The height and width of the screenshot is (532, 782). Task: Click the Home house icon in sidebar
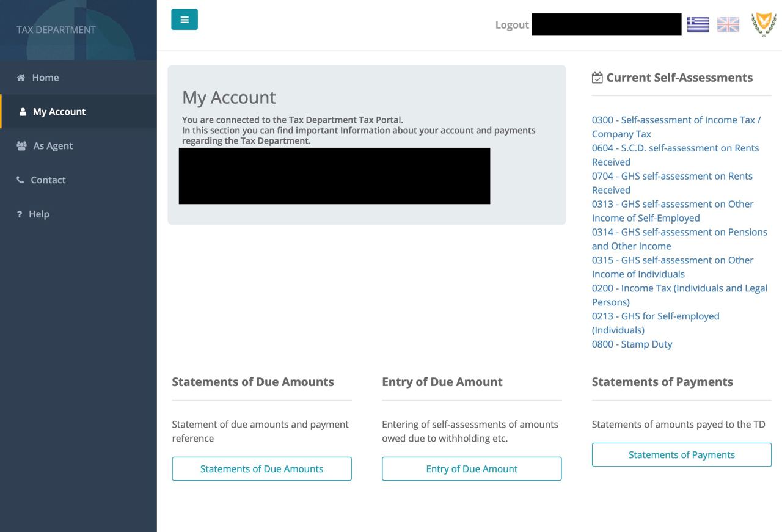21,78
